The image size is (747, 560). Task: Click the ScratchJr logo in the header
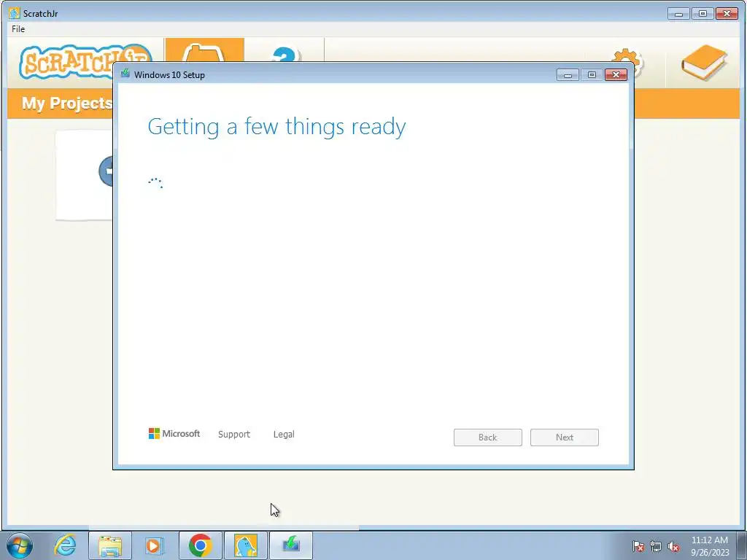click(x=86, y=62)
